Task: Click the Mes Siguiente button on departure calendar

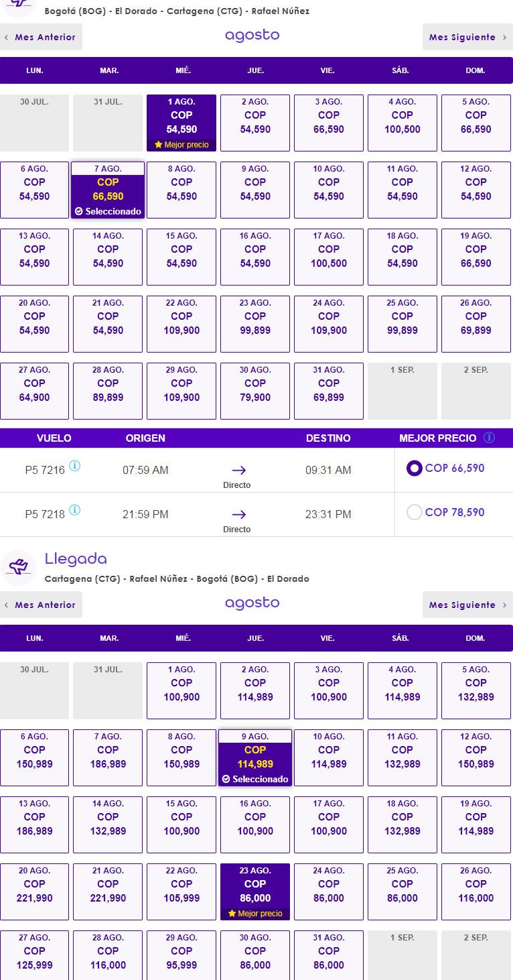Action: [467, 37]
